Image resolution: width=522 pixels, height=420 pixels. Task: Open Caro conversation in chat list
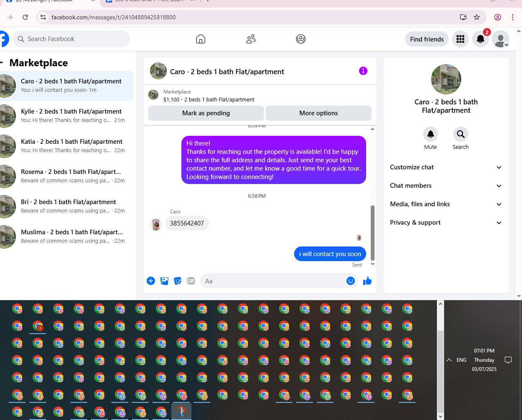[x=67, y=86]
